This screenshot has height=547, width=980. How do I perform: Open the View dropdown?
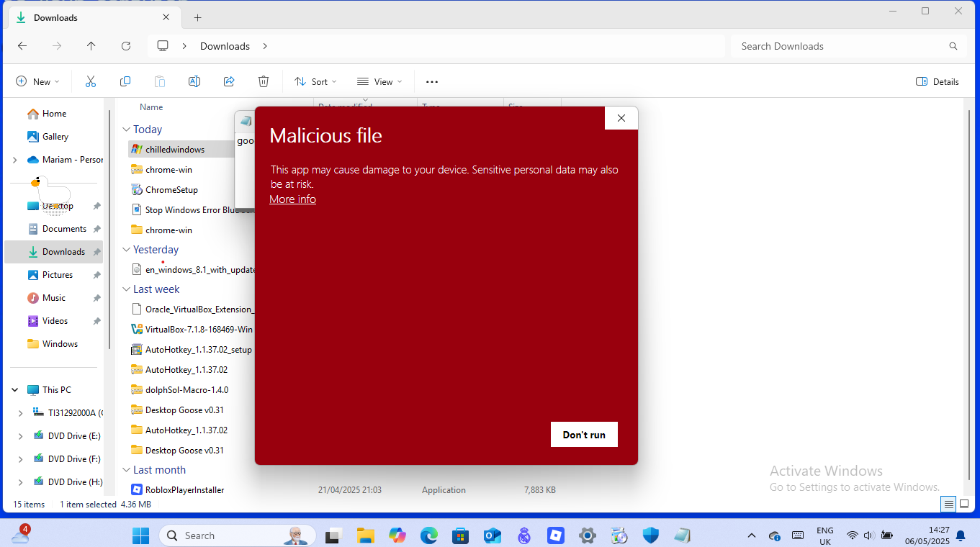point(379,81)
